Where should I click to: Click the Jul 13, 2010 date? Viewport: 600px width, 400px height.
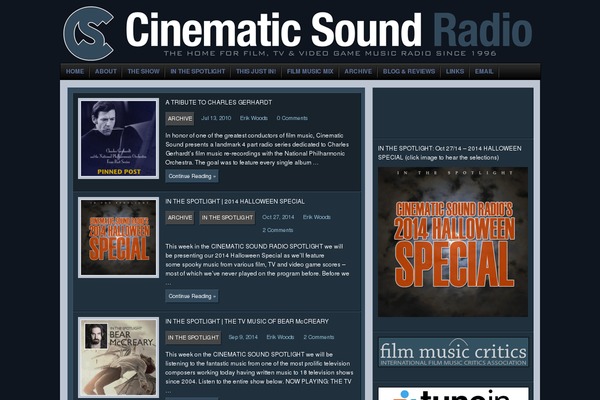pyautogui.click(x=216, y=118)
